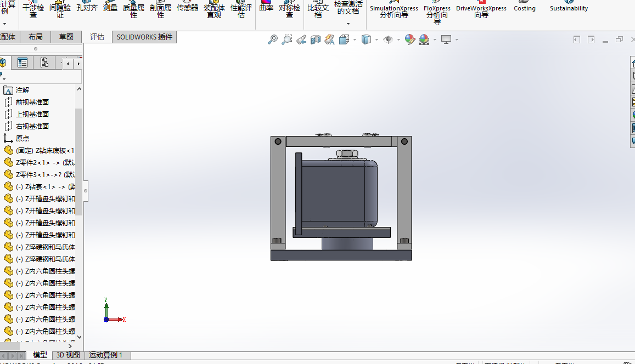The image size is (635, 364).
Task: Launch the DriveWorksXpress 向导
Action: click(481, 10)
